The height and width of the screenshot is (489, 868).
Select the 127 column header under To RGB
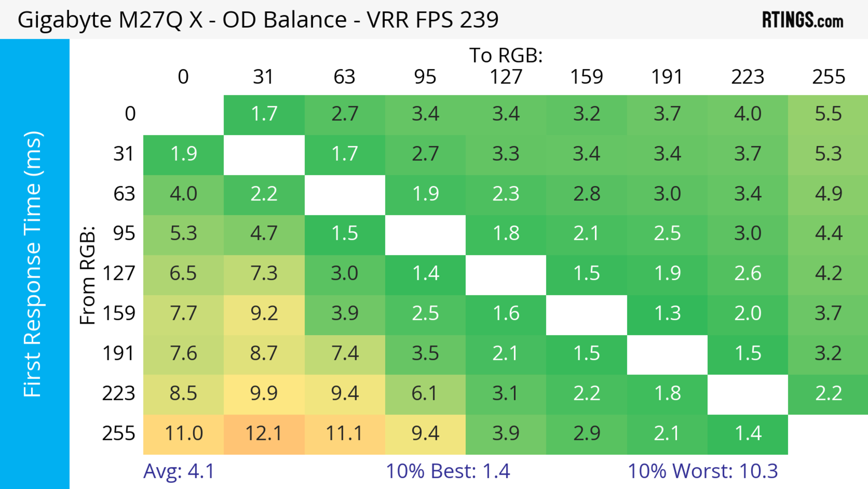(506, 77)
